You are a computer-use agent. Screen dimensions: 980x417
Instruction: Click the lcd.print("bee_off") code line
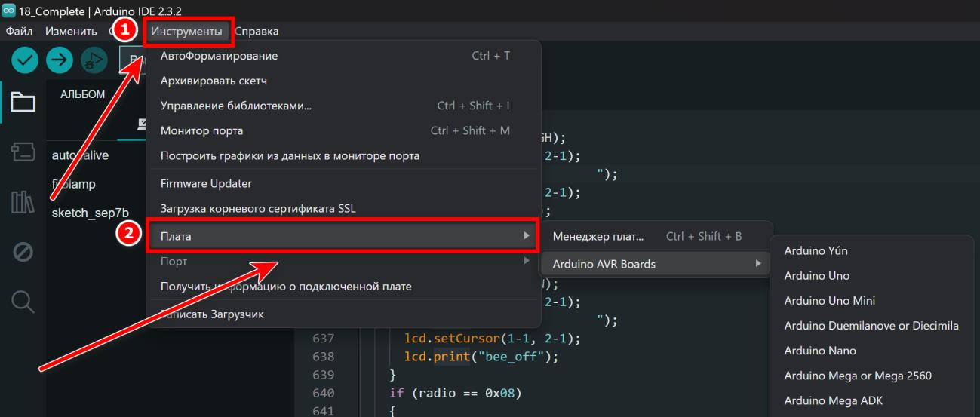click(481, 357)
